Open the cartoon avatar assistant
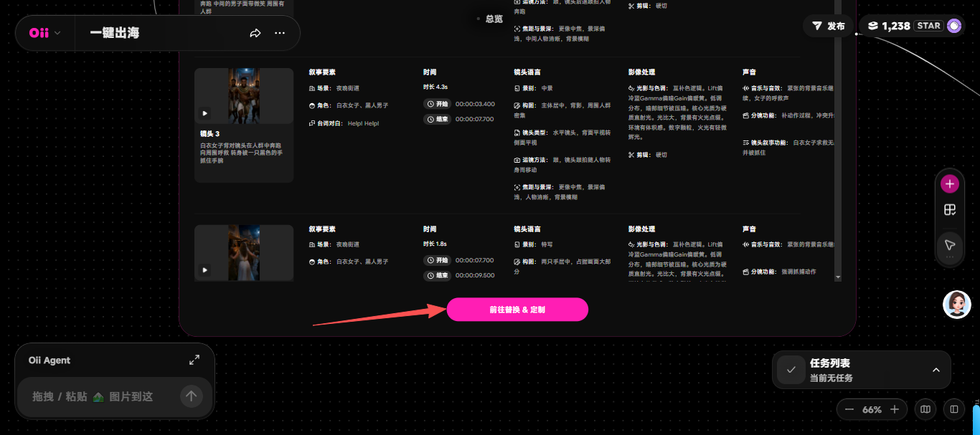Screen dimensions: 980x435 (x=956, y=305)
